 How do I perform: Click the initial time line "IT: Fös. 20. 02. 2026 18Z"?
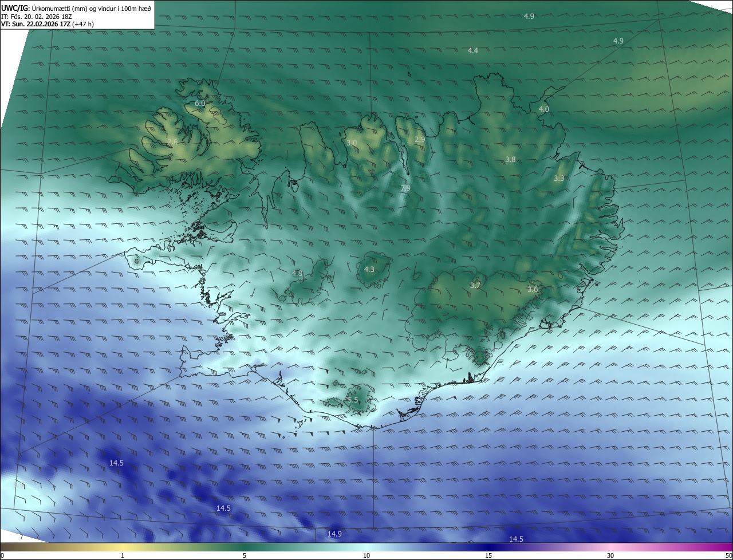[36, 16]
